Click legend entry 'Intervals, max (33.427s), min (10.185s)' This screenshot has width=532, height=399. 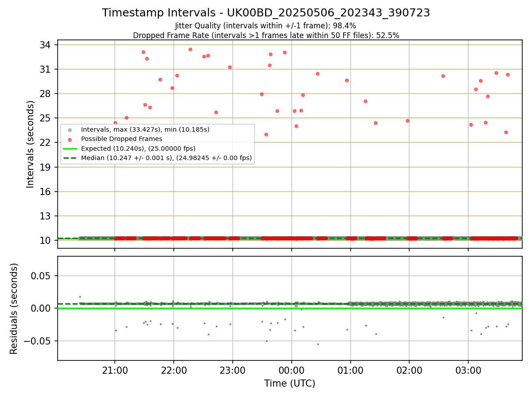tap(145, 130)
